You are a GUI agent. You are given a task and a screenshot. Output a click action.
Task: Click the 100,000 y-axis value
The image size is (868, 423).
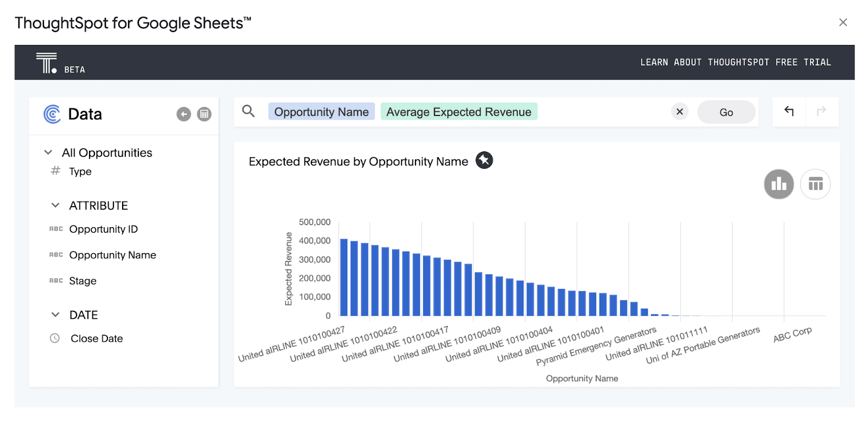315,297
